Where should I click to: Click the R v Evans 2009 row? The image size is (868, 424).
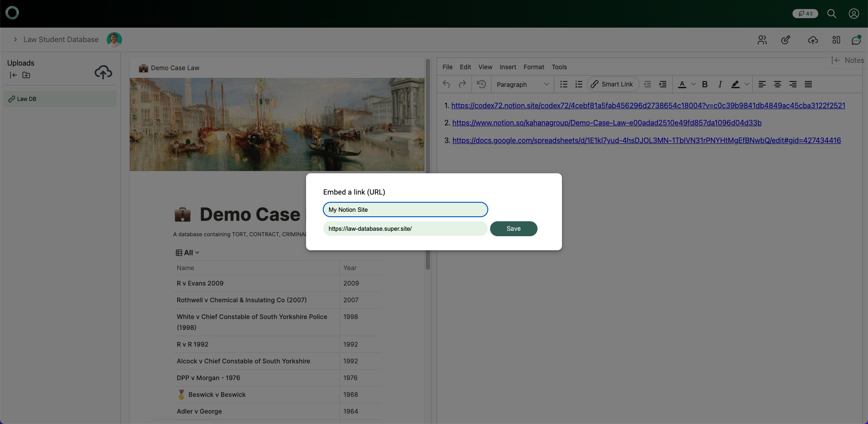[x=278, y=283]
